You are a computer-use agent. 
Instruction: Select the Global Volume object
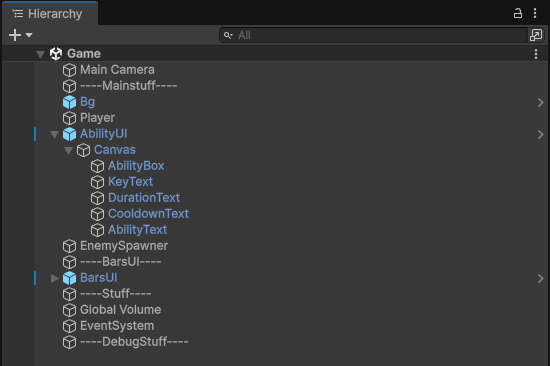pyautogui.click(x=121, y=310)
